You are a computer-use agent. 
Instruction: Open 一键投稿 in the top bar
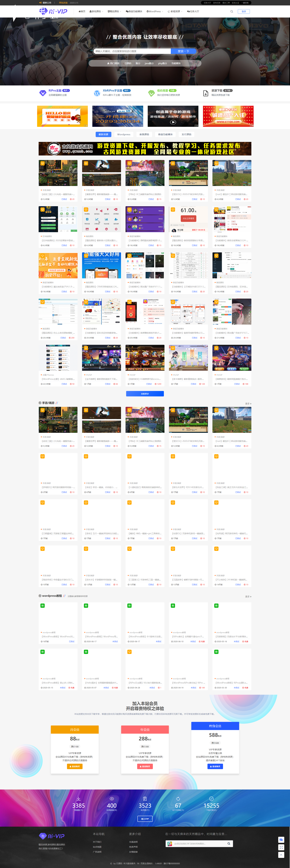click(x=245, y=3)
